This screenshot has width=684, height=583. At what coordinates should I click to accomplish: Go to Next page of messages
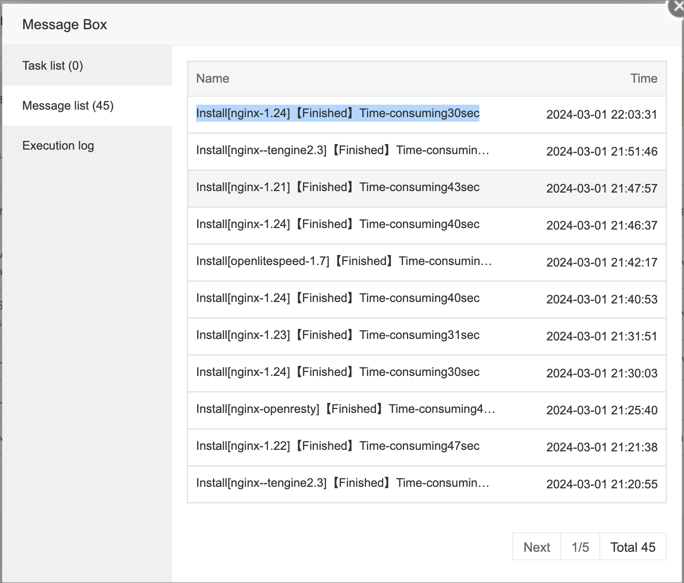pos(536,547)
